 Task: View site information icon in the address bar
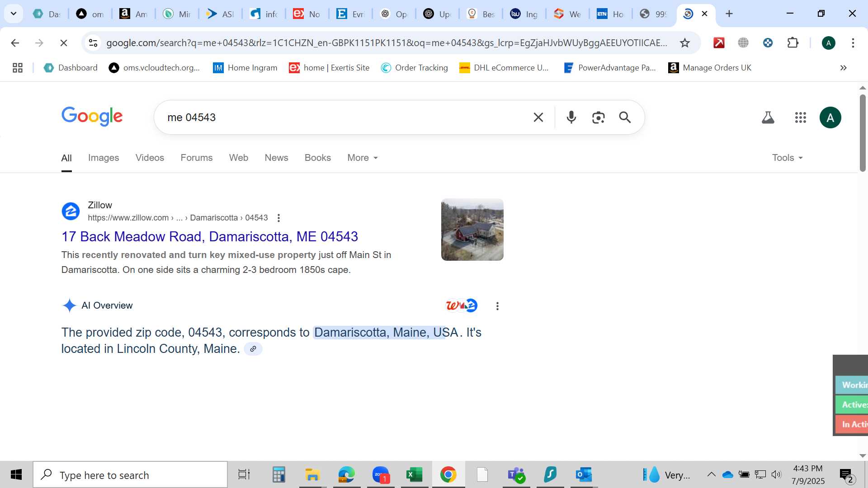93,43
